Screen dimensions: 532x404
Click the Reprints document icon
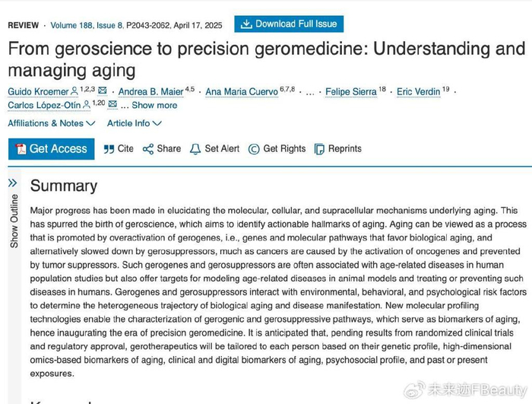point(319,149)
